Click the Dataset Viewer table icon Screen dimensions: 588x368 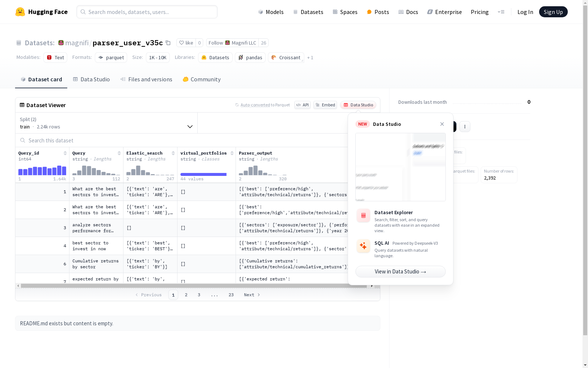(22, 105)
